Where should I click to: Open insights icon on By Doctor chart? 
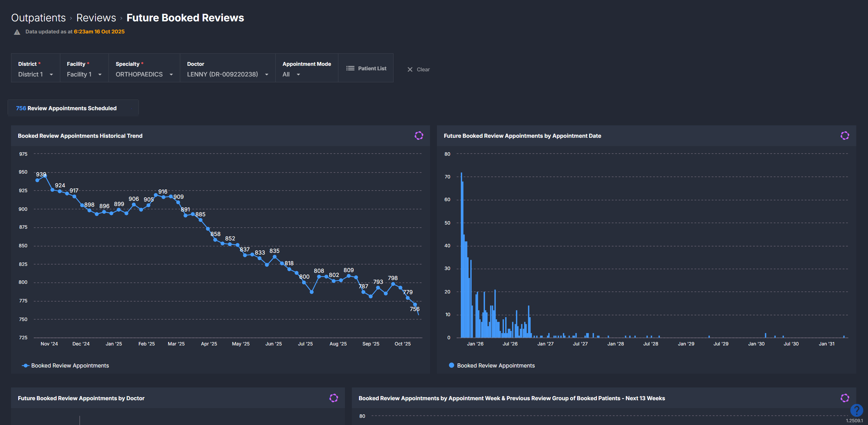pos(334,398)
